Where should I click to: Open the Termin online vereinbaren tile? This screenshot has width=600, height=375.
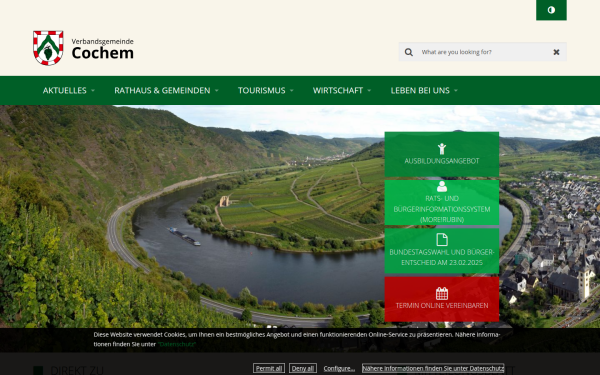point(442,299)
